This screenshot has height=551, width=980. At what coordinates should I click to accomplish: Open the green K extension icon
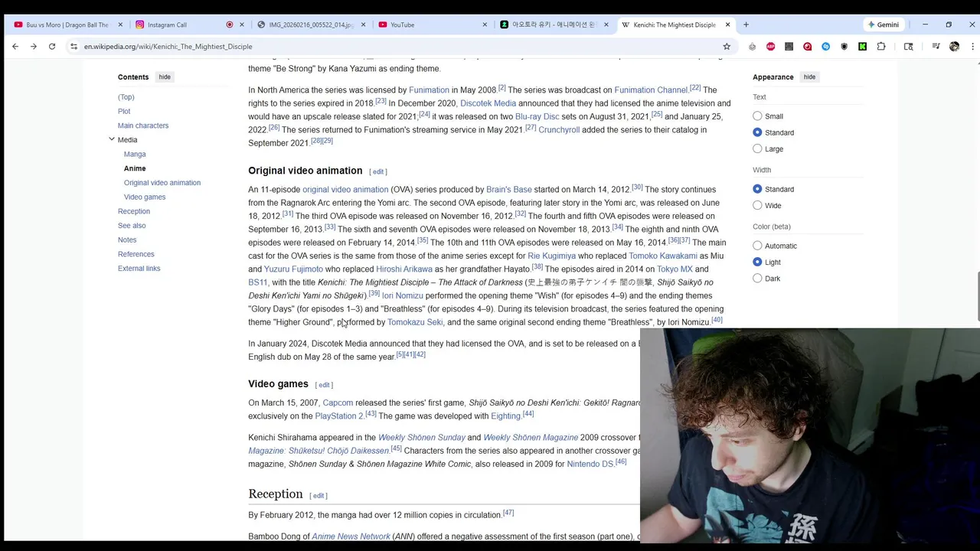pos(862,47)
